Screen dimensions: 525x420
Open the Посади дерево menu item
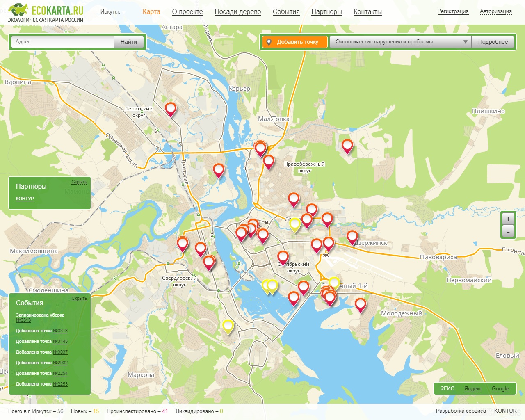[237, 12]
